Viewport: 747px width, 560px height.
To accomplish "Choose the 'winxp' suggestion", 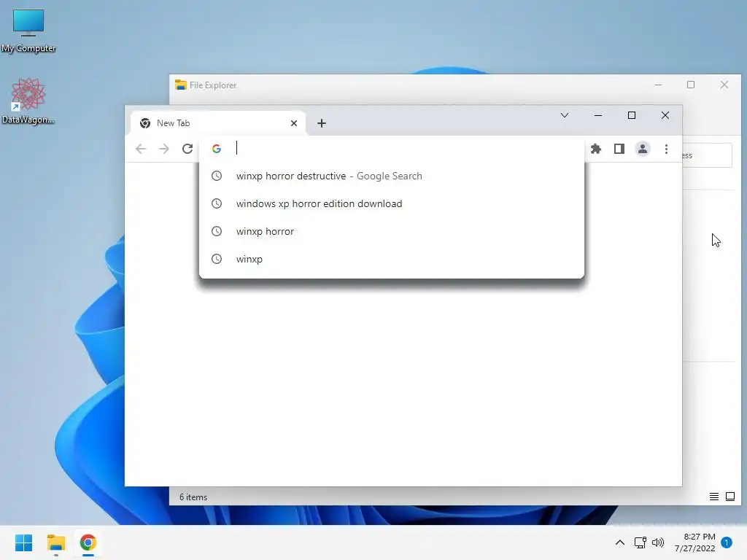I will (x=392, y=259).
